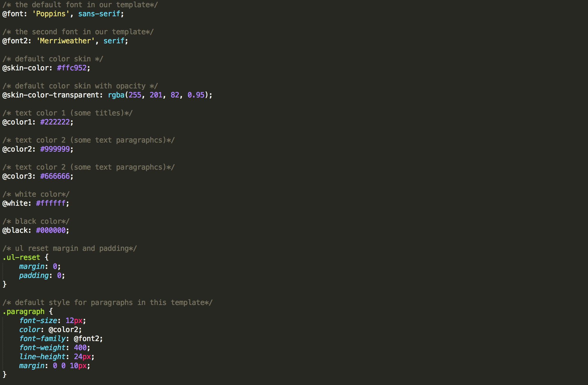
Task: Click the 'Merriweather' string value
Action: [x=65, y=41]
